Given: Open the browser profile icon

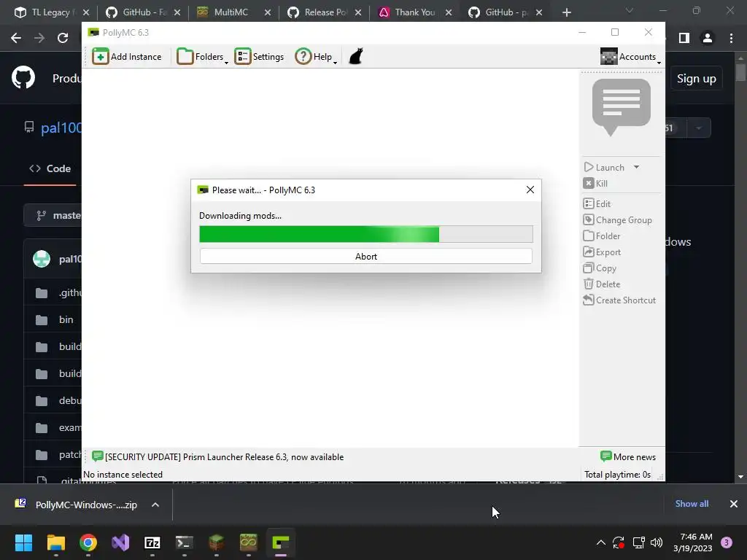Looking at the screenshot, I should [x=708, y=38].
